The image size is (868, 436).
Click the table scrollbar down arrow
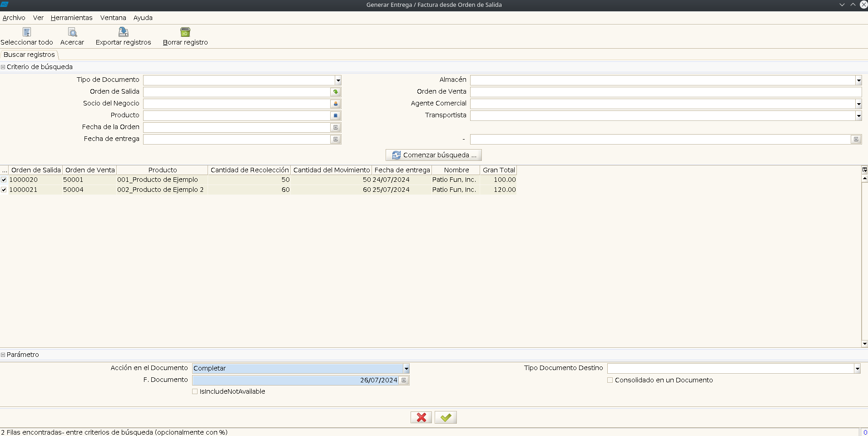coord(865,344)
